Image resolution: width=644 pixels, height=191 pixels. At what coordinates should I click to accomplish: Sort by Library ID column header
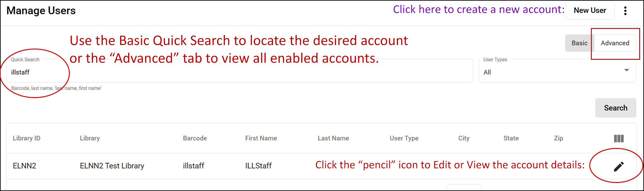[26, 138]
